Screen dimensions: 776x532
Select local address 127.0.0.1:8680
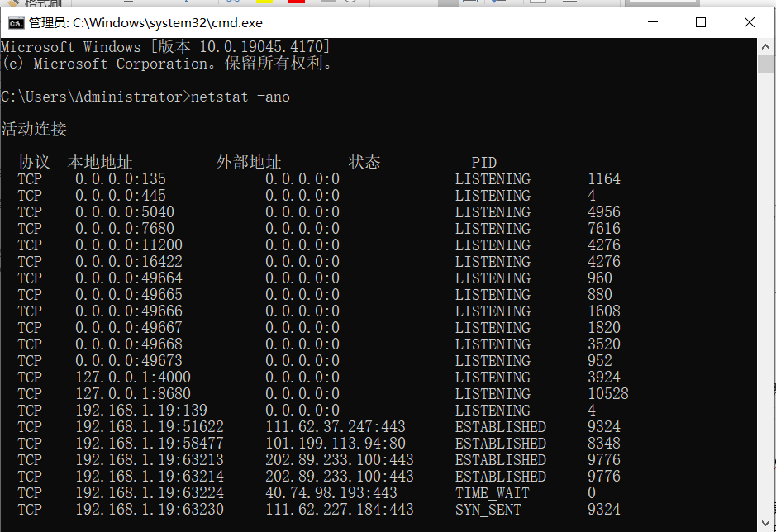pos(133,394)
